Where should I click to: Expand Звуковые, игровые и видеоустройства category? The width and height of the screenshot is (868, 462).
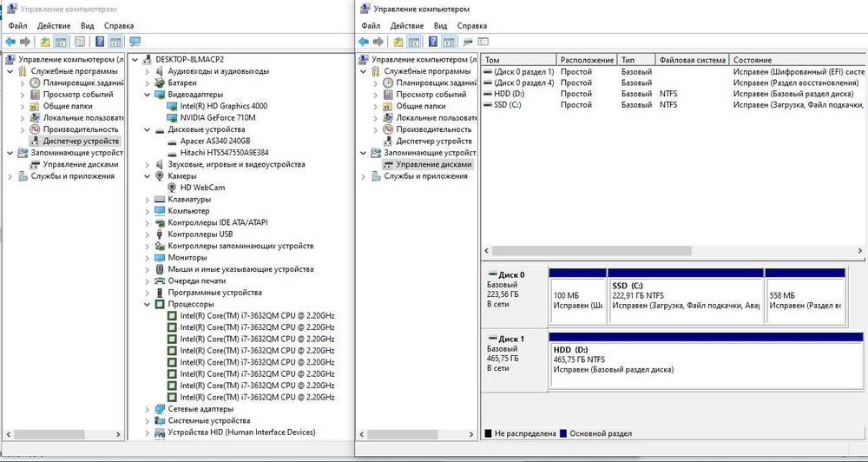[x=148, y=164]
